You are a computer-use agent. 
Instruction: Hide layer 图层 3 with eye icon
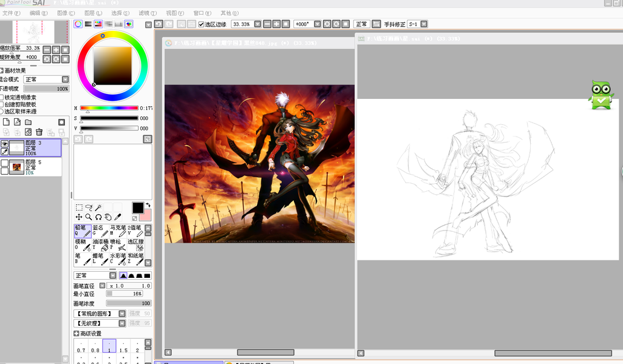pyautogui.click(x=4, y=144)
